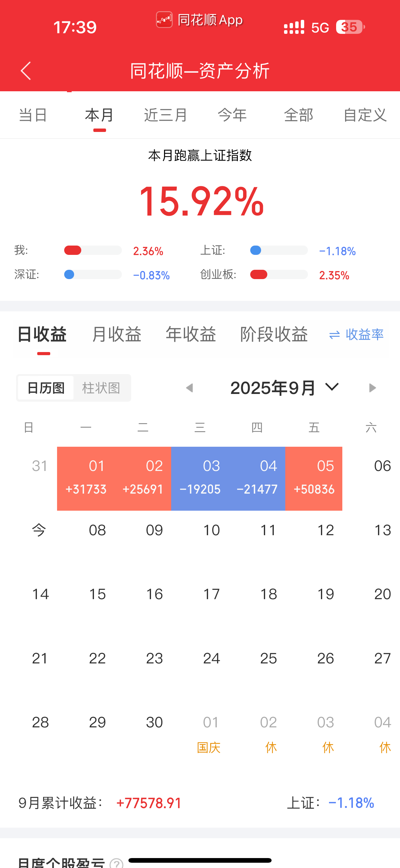Select day 01 cell with +31733
This screenshot has width=400, height=868.
point(86,479)
